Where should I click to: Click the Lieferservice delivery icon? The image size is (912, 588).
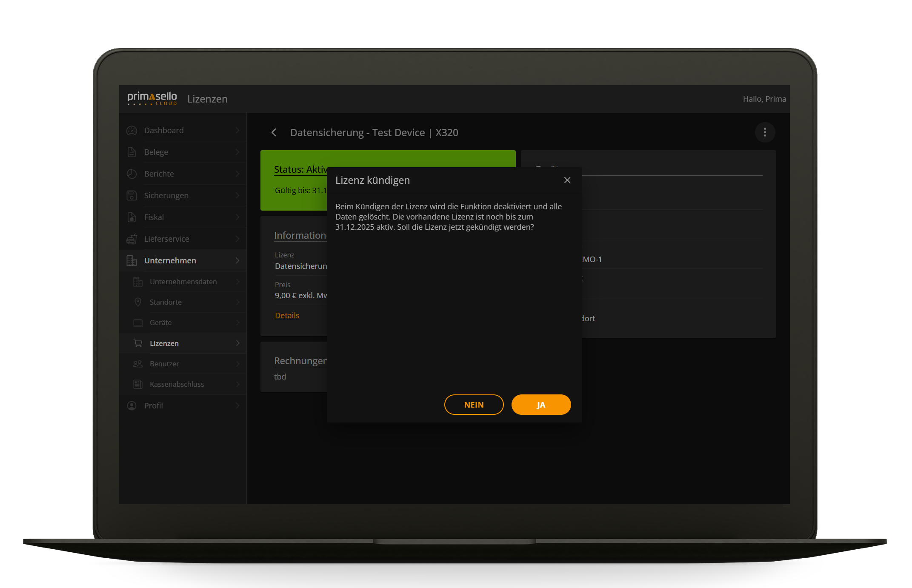(x=132, y=239)
